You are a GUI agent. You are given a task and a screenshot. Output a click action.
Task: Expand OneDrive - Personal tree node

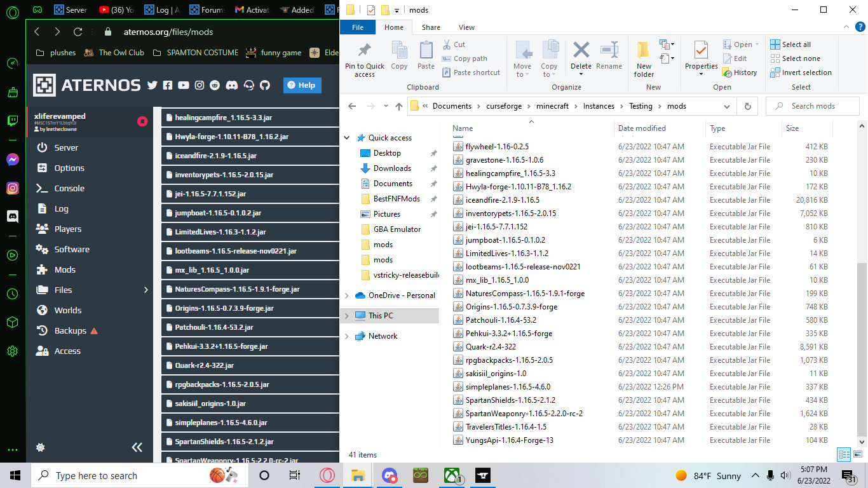(347, 295)
